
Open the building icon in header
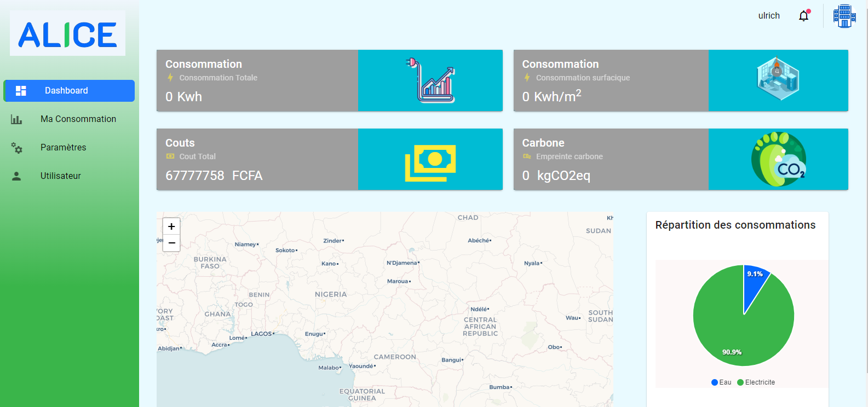[844, 16]
